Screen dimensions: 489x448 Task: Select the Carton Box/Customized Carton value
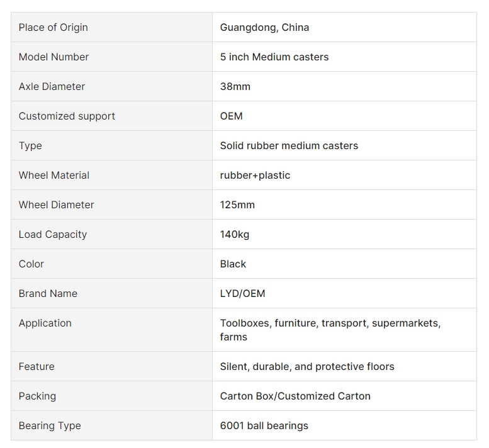pyautogui.click(x=295, y=396)
